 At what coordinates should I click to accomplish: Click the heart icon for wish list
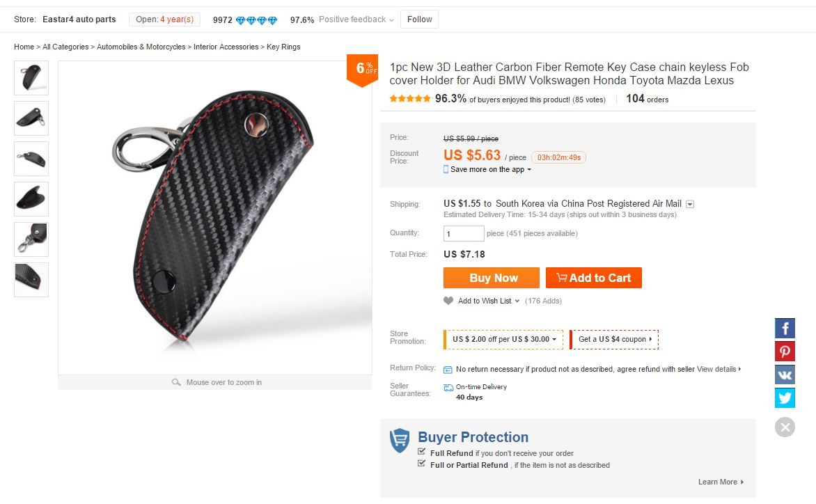448,301
